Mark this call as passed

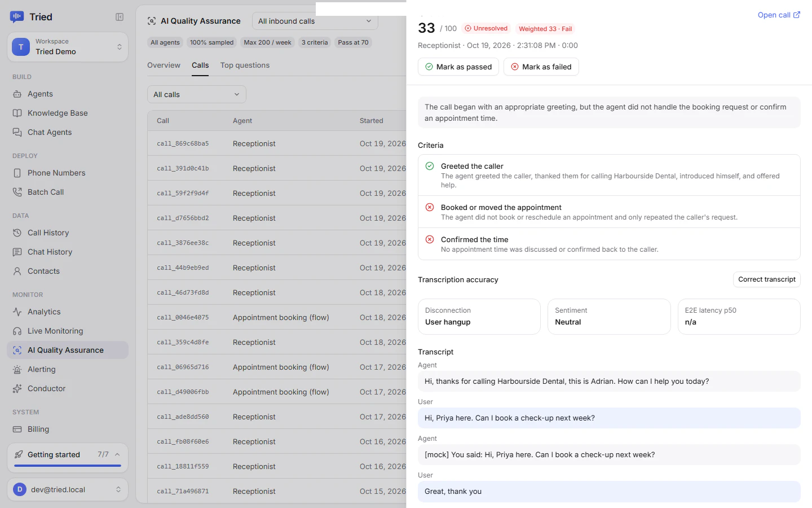[458, 67]
